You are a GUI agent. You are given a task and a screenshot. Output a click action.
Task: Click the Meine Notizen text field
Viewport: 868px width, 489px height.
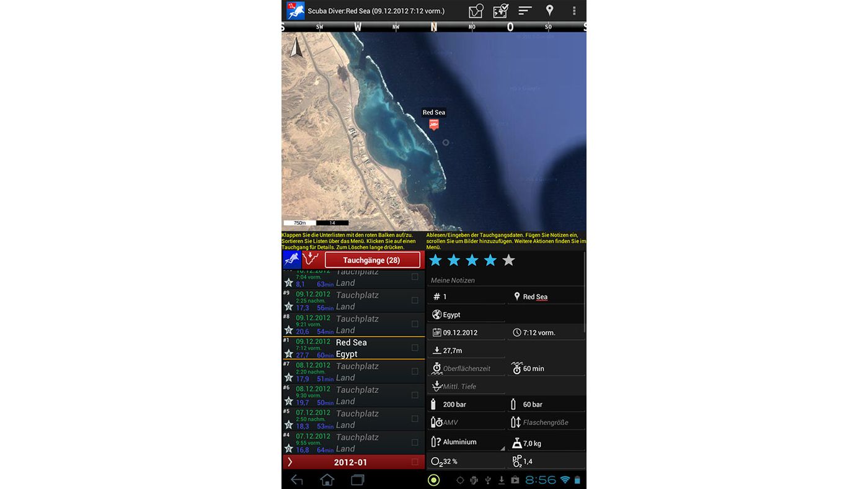point(505,280)
